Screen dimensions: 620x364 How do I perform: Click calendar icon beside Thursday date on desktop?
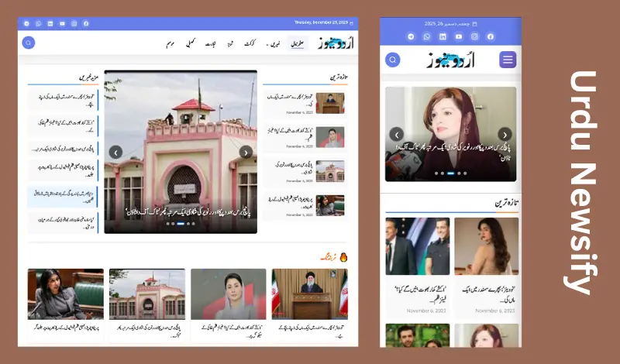352,23
